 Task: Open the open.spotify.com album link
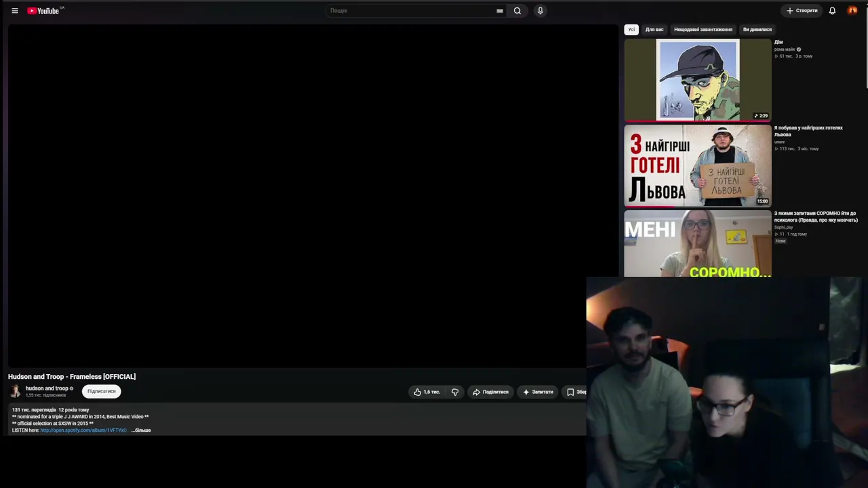click(83, 430)
